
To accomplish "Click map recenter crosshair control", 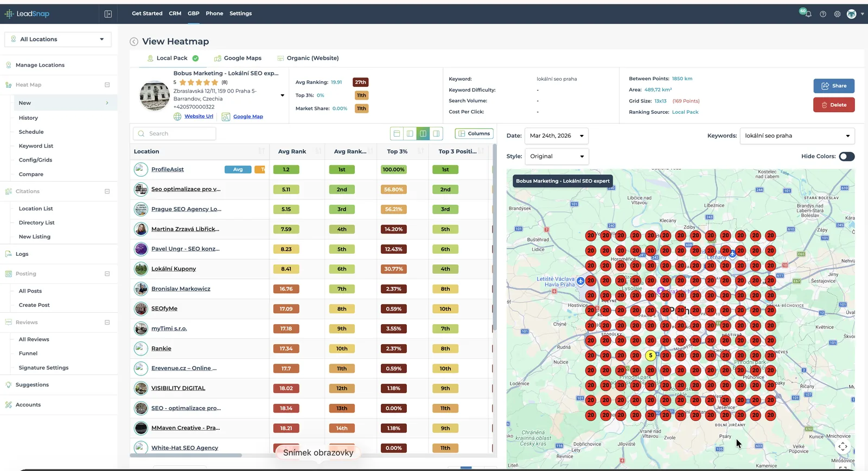I will tap(843, 447).
